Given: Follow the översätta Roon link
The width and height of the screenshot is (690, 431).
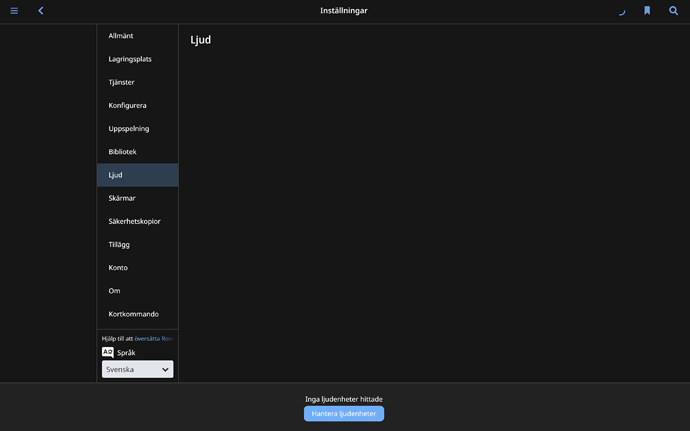Looking at the screenshot, I should click(154, 339).
